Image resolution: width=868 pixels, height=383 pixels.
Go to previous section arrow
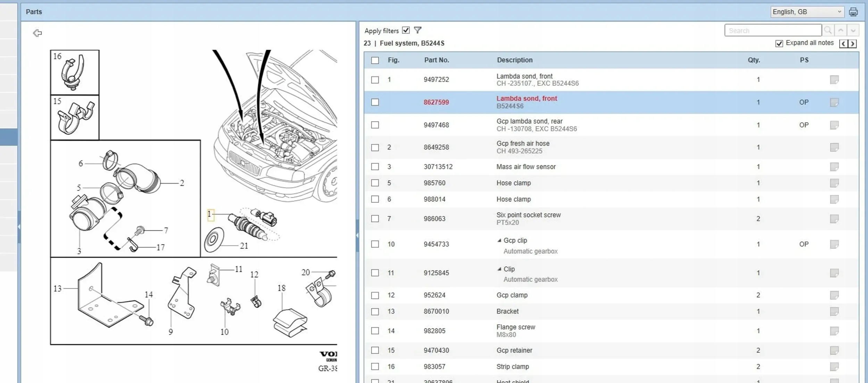(x=843, y=43)
